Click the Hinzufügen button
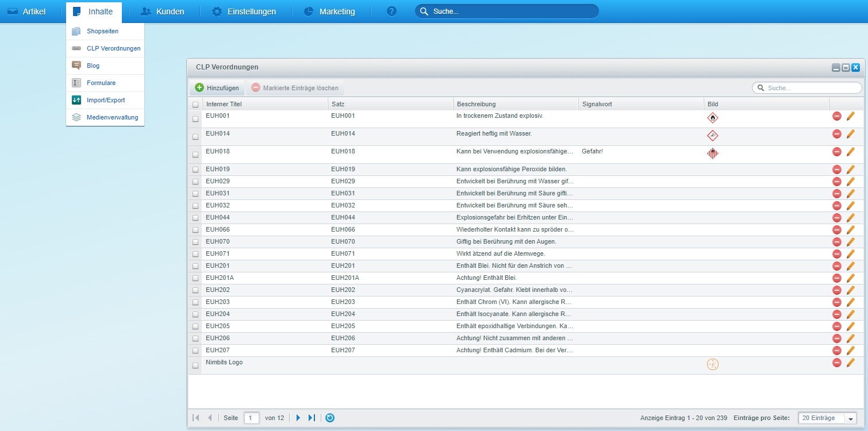This screenshot has height=431, width=868. pos(217,88)
